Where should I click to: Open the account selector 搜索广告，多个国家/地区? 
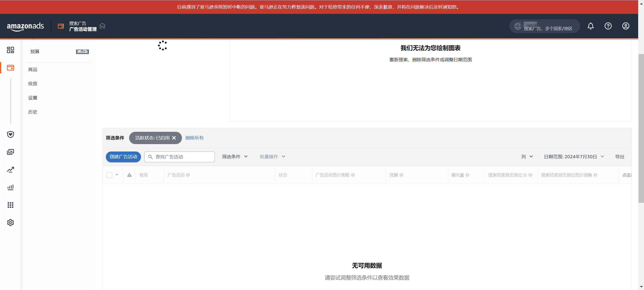pos(544,26)
